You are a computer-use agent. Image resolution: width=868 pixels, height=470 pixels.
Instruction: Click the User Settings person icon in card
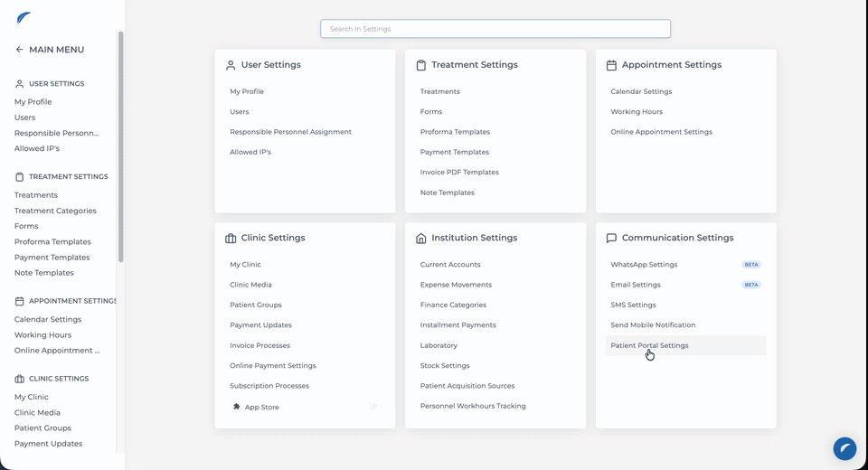[231, 65]
